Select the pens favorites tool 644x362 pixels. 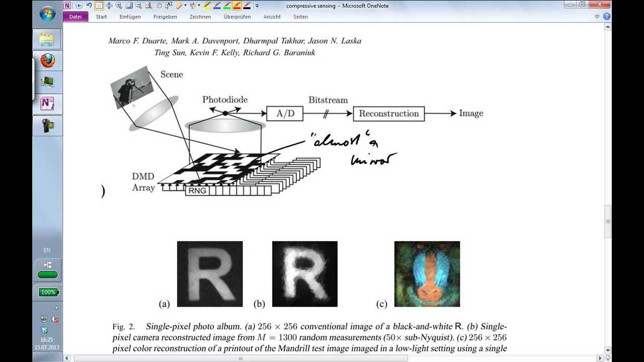click(194, 6)
